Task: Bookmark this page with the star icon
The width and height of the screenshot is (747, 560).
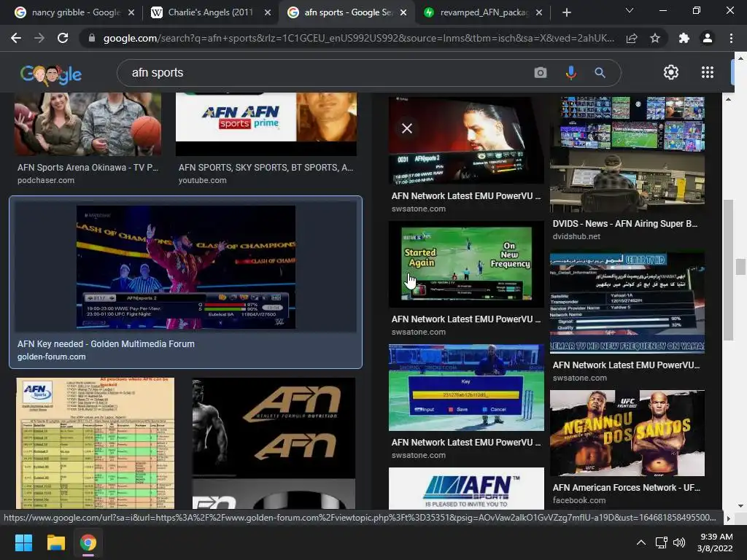Action: tap(655, 38)
